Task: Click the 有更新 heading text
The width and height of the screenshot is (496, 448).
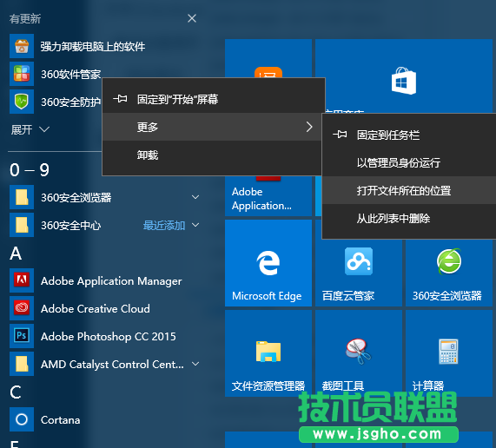Action: pyautogui.click(x=25, y=18)
